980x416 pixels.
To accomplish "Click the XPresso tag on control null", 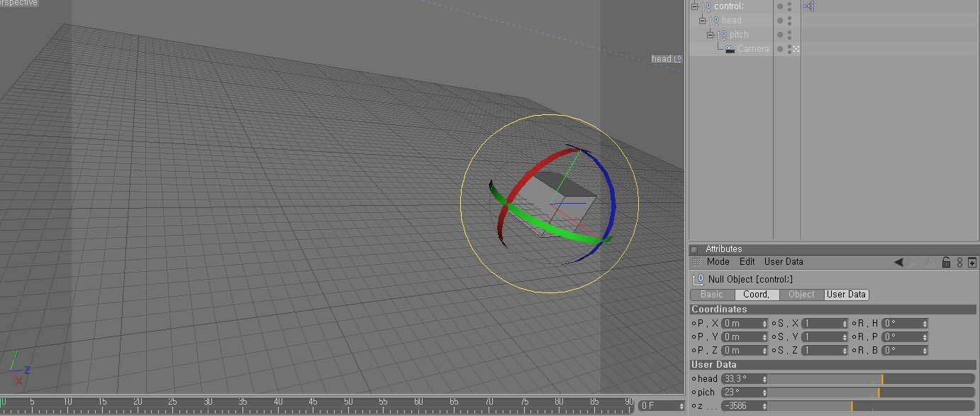I will 808,6.
